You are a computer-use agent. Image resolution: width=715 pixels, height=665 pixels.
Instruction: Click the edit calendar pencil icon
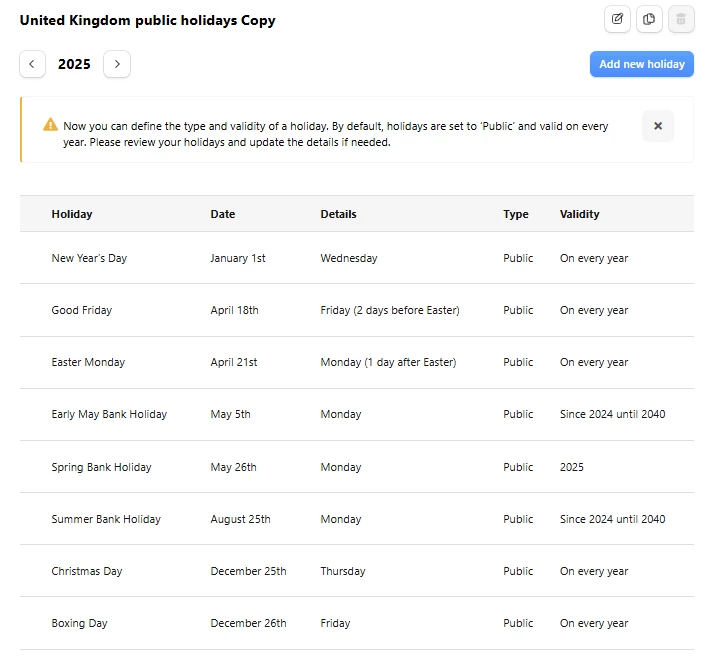click(x=617, y=19)
